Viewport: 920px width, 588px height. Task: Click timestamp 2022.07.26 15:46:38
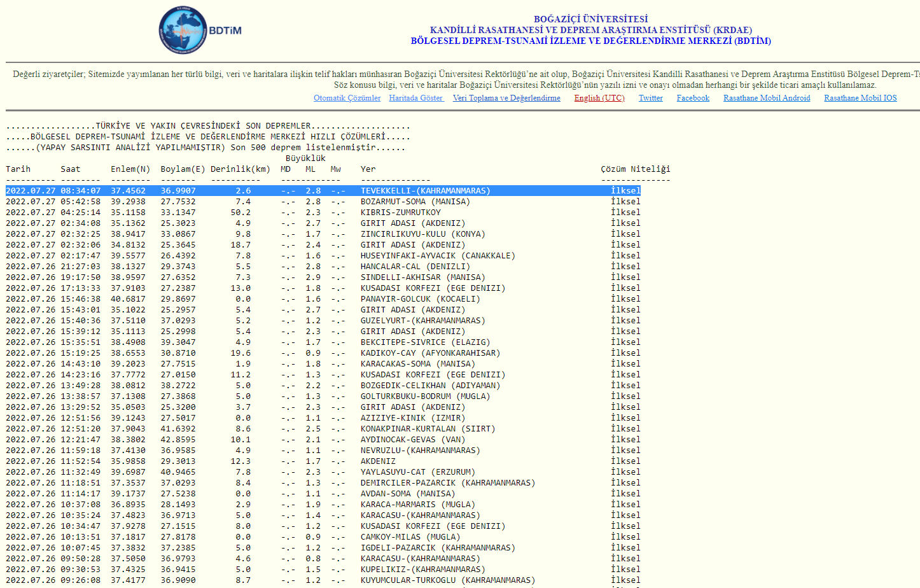53,299
